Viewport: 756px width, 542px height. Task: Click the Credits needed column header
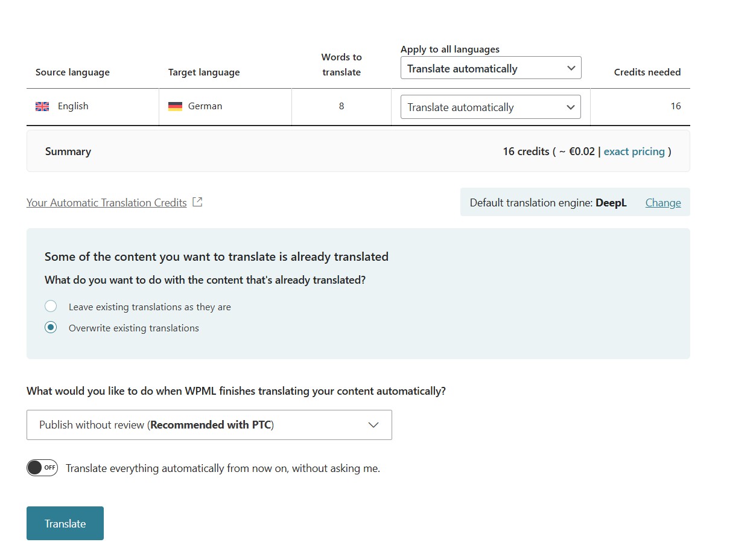pos(647,72)
